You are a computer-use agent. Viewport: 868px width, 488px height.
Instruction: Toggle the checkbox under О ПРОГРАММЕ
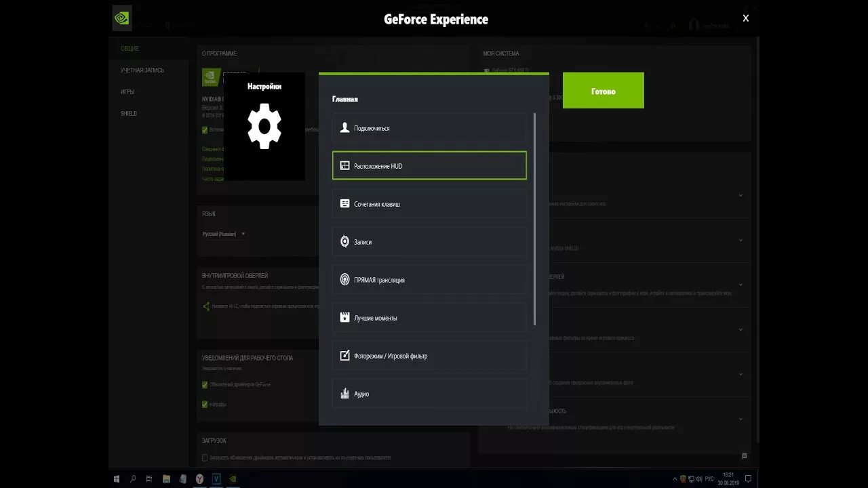click(205, 129)
